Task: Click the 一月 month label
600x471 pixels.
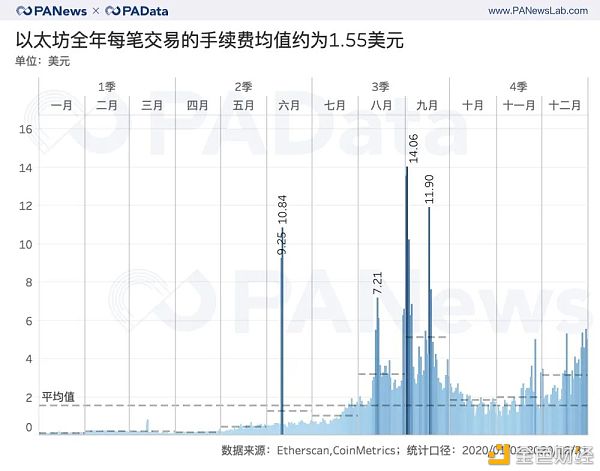Action: pyautogui.click(x=62, y=105)
